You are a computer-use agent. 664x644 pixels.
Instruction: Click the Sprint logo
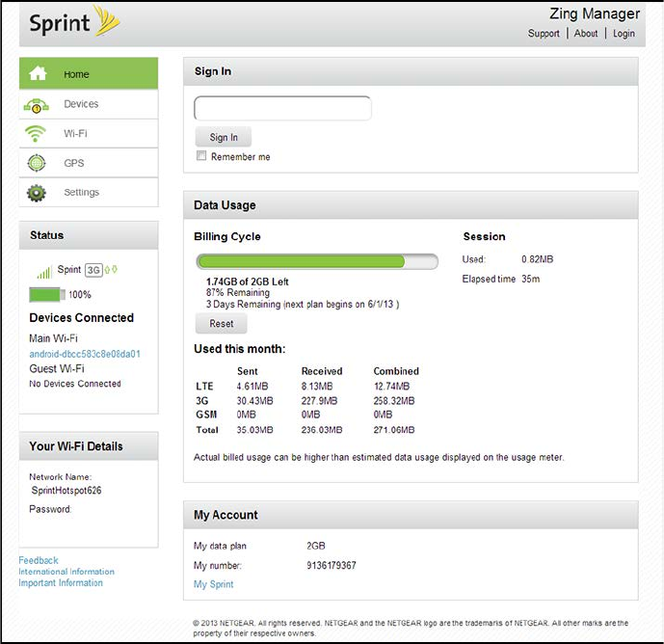[x=74, y=23]
